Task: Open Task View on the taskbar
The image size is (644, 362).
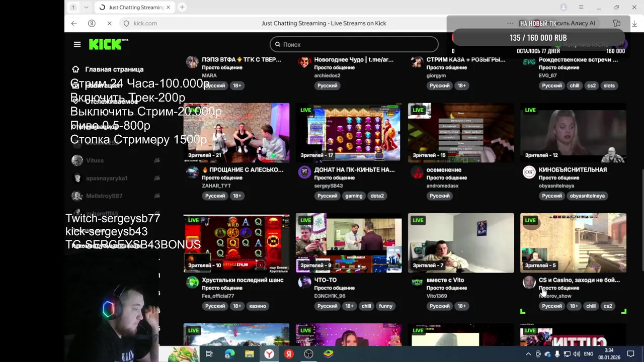Action: [x=209, y=354]
